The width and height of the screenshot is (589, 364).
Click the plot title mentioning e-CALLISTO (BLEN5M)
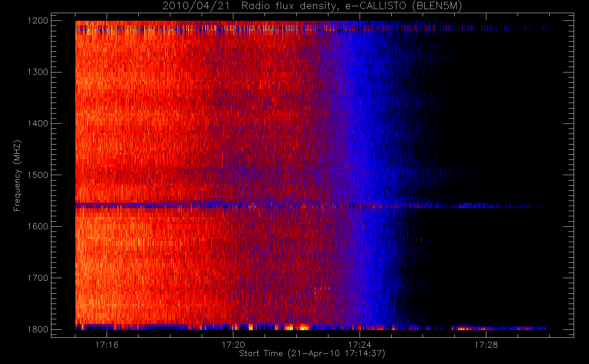coord(312,6)
